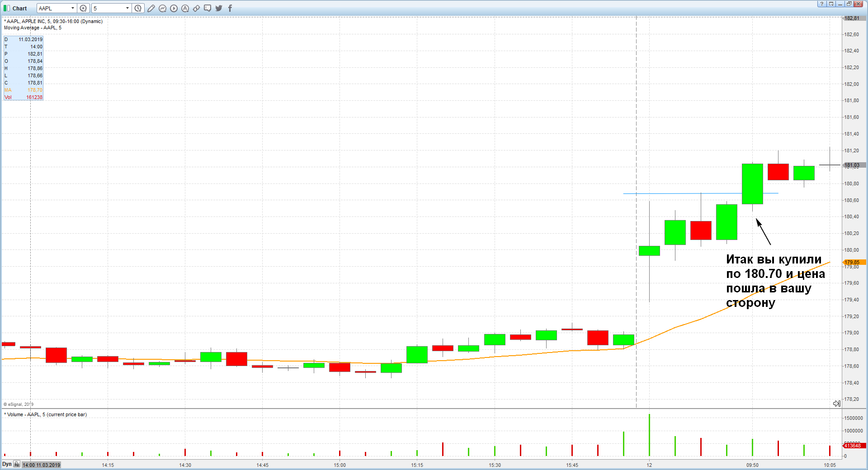Screen dimensions: 868x470
Task: Share chart via Twitter icon
Action: pyautogui.click(x=219, y=8)
